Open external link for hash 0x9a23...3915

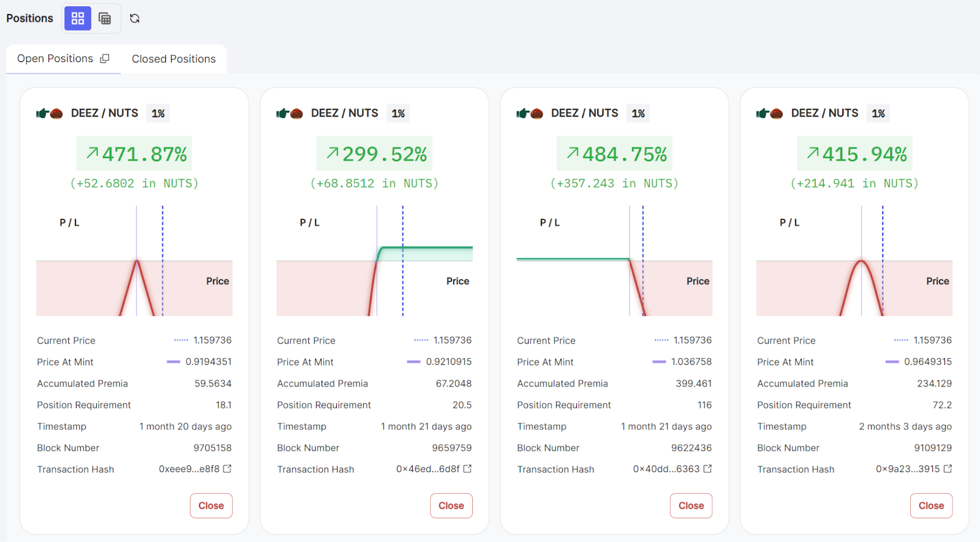[x=948, y=469]
